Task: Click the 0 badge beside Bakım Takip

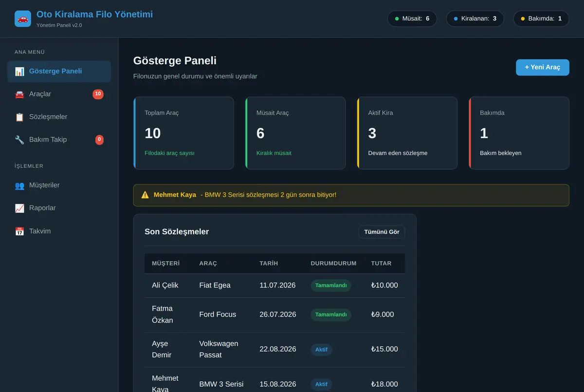Action: (x=99, y=140)
